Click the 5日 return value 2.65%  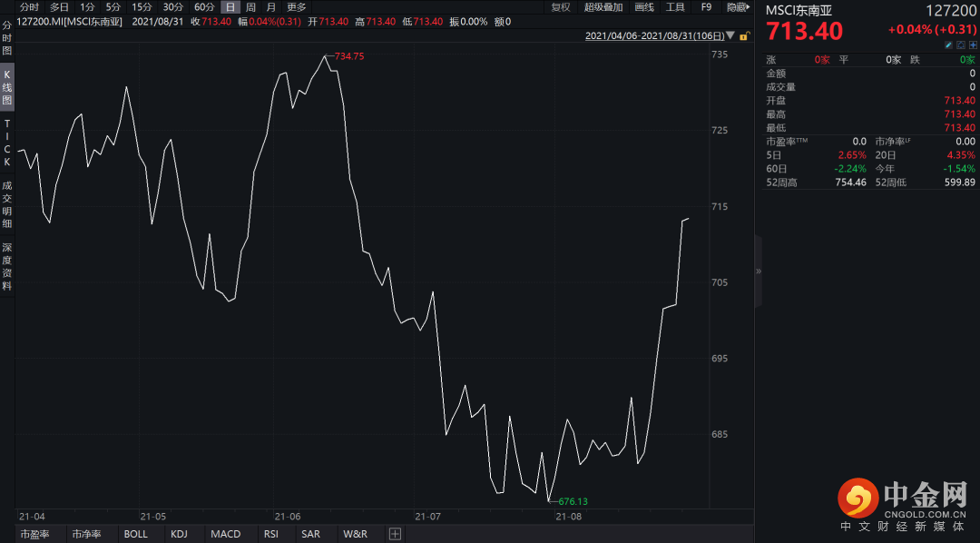[x=852, y=155]
